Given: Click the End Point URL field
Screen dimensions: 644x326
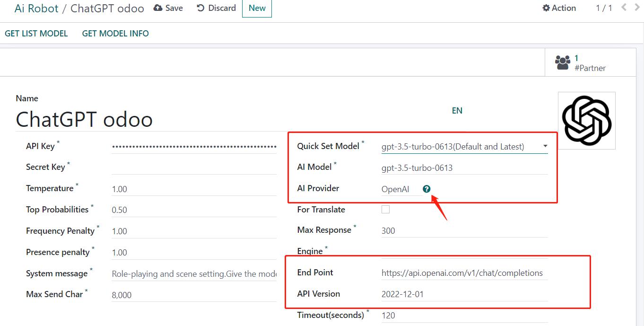Looking at the screenshot, I should 462,273.
